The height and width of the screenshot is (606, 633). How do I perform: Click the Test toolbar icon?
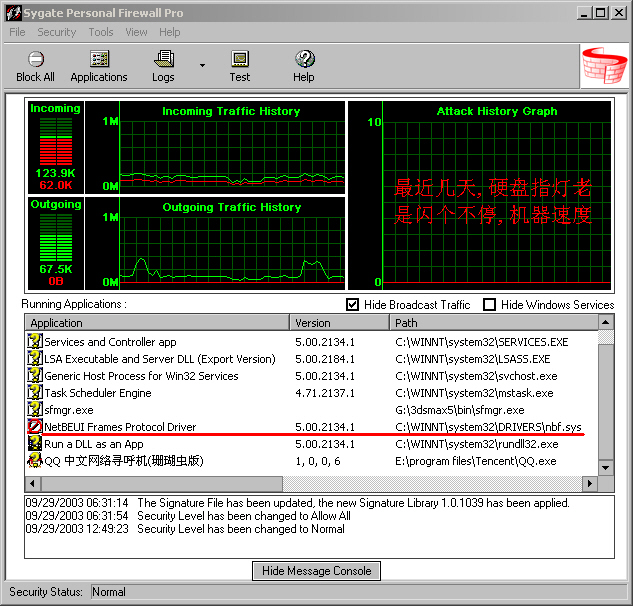[x=240, y=59]
